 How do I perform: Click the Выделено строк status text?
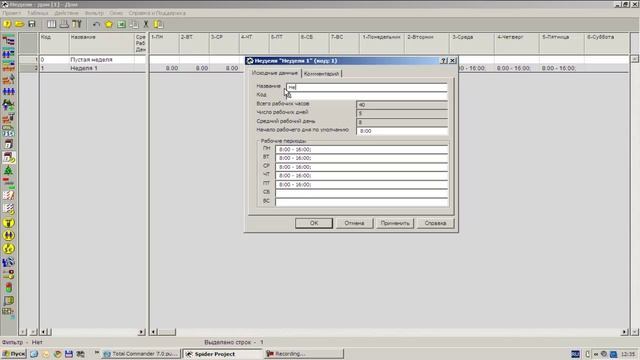point(234,342)
